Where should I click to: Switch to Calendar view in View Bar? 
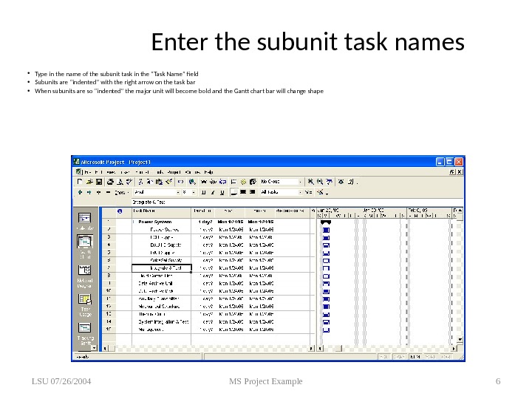(x=85, y=221)
